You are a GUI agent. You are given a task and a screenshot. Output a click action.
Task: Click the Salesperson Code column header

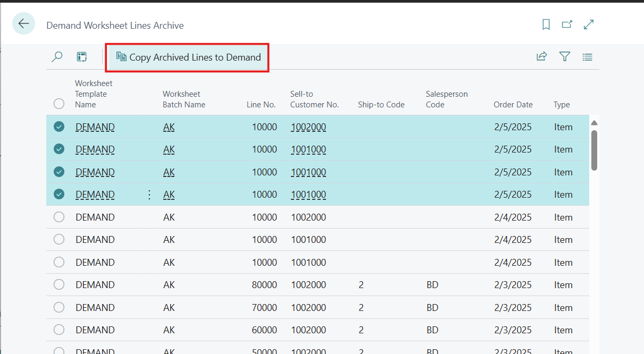[x=447, y=99]
